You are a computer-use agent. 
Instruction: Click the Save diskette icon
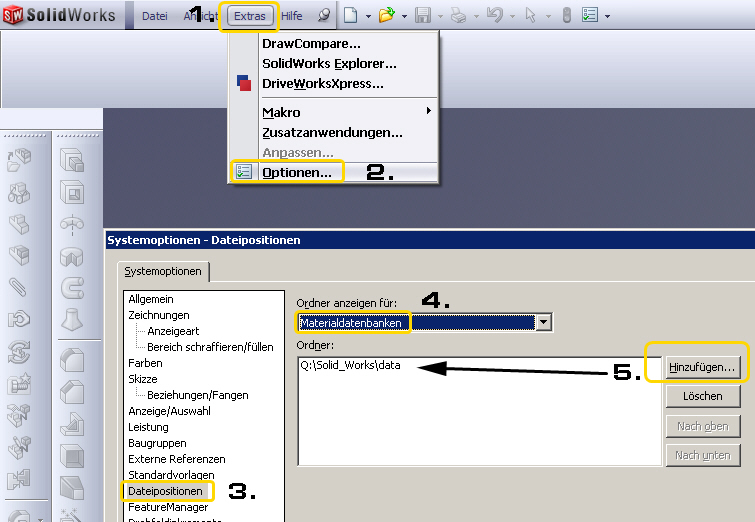point(423,15)
